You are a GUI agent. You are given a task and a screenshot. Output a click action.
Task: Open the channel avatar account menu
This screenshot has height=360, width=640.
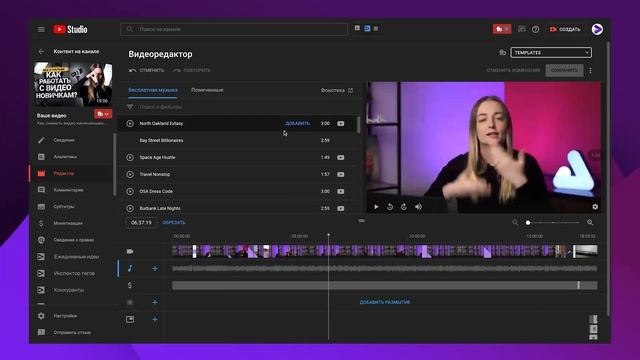click(597, 29)
